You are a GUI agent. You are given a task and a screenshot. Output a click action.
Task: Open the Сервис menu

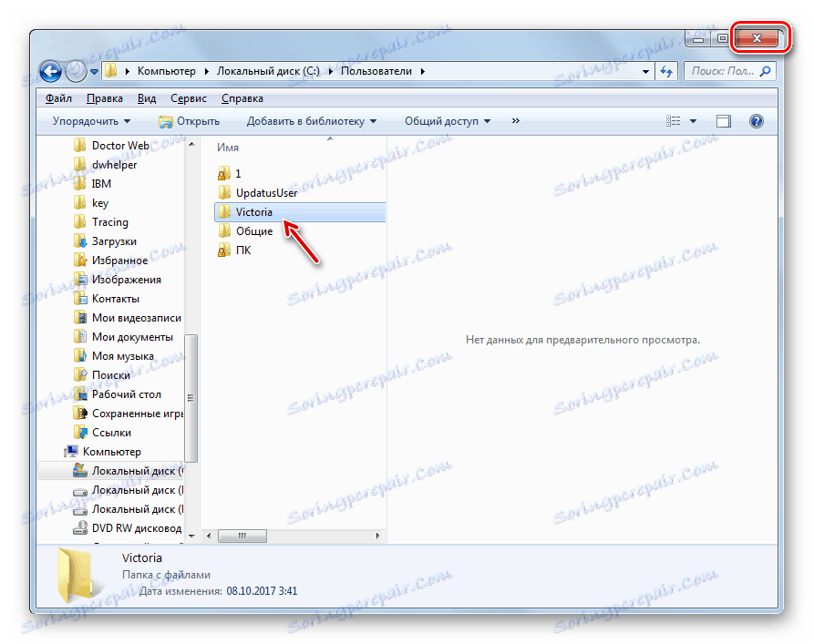(189, 98)
